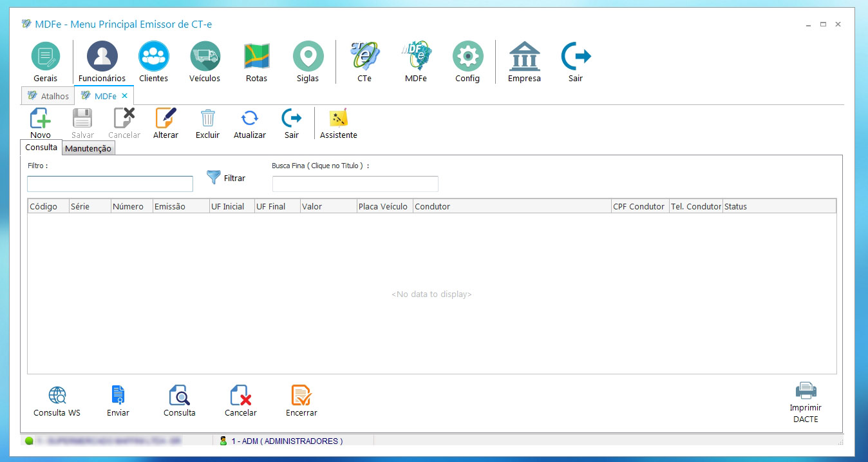868x462 pixels.
Task: Open the Rotas map icon
Action: coord(256,57)
